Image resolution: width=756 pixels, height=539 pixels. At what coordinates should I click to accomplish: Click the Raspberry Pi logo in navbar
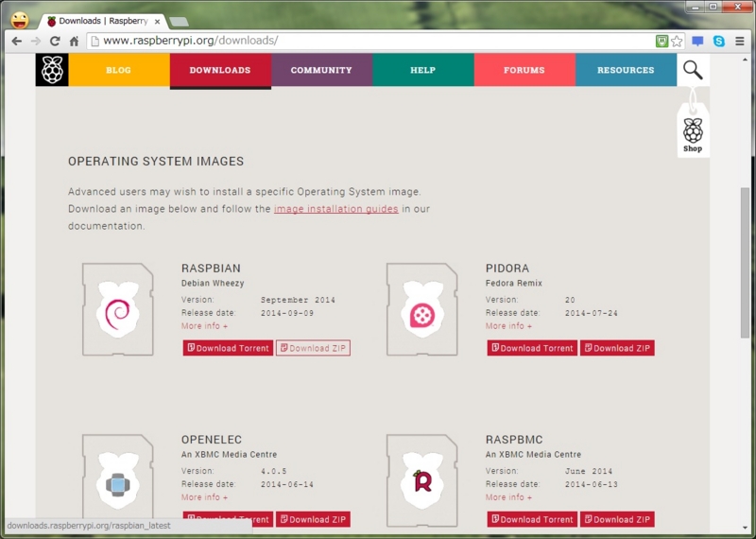click(x=52, y=70)
